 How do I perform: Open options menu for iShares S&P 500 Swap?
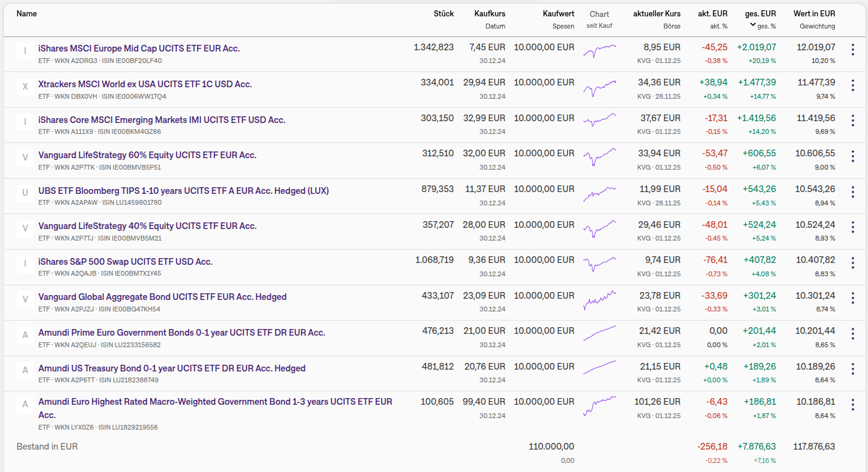point(853,263)
